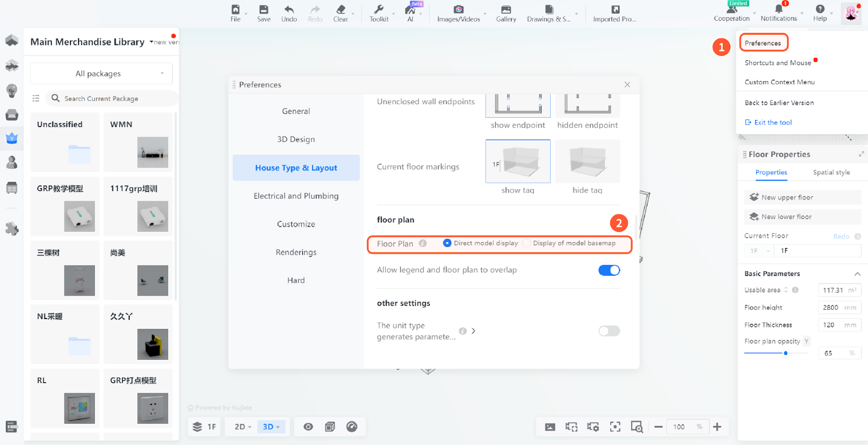
Task: Open the Gallery icon
Action: [x=506, y=10]
